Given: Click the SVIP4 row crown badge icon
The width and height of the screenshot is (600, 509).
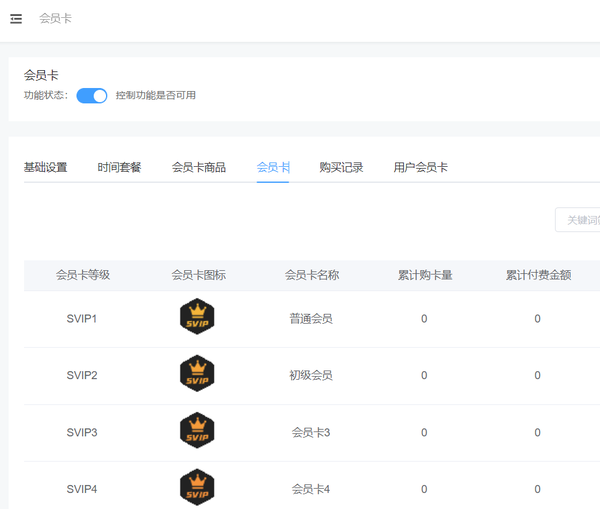Looking at the screenshot, I should [x=197, y=487].
